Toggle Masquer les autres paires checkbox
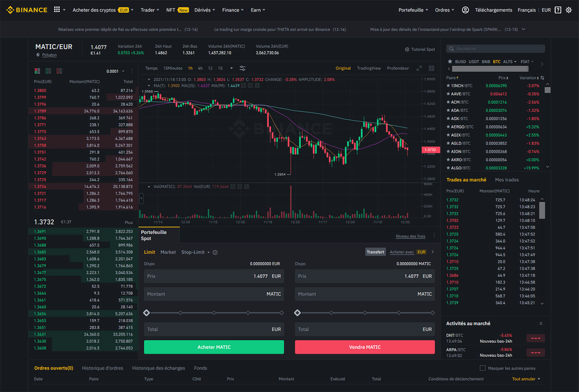The height and width of the screenshot is (392, 579). 482,368
